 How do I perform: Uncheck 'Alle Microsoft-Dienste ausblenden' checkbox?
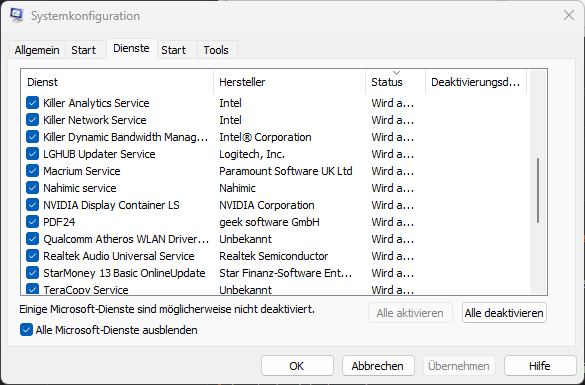point(26,330)
